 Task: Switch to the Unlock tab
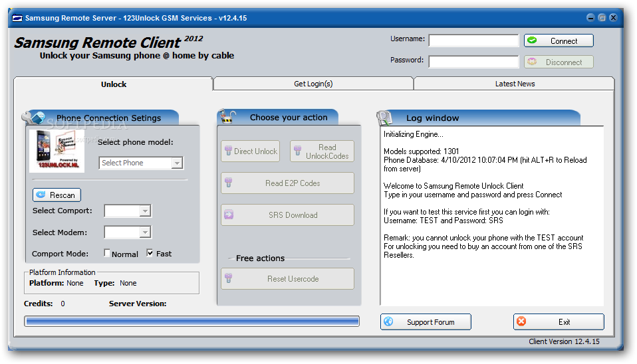point(114,84)
